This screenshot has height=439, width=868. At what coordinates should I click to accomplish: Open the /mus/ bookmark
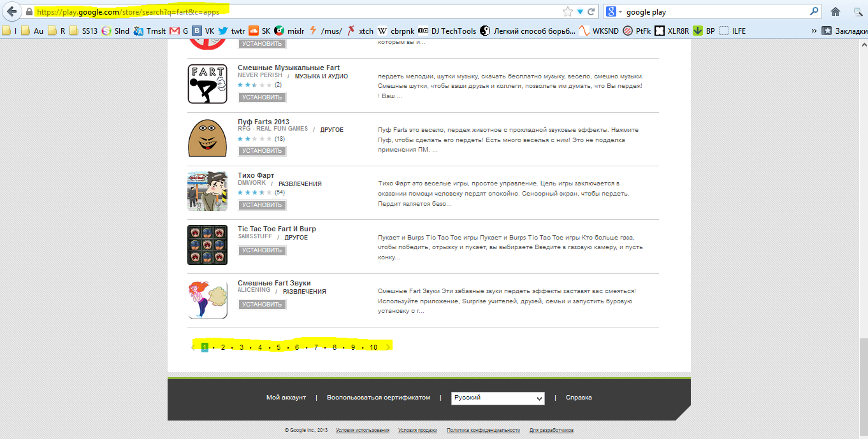[326, 31]
